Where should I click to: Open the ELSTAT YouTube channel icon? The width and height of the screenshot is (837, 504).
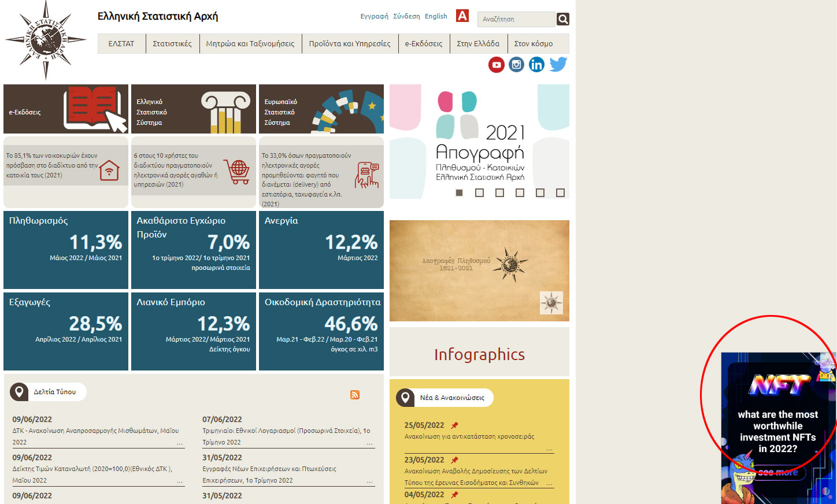[496, 65]
